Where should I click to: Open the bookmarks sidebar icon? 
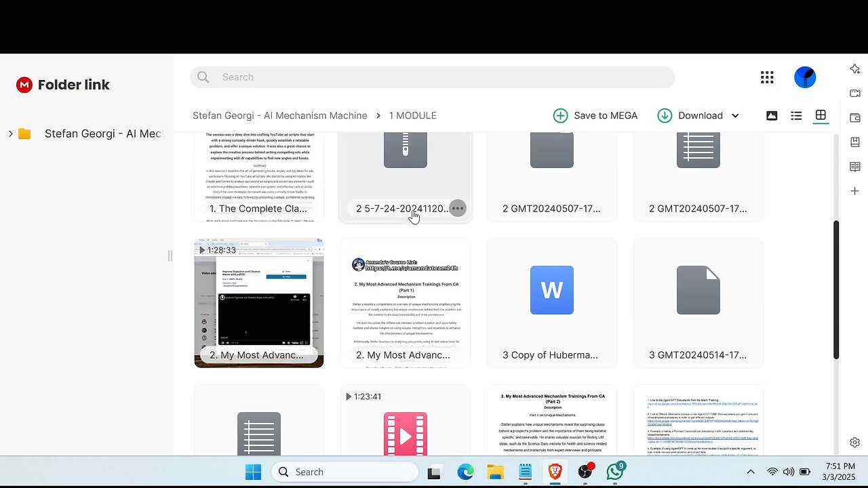click(854, 142)
